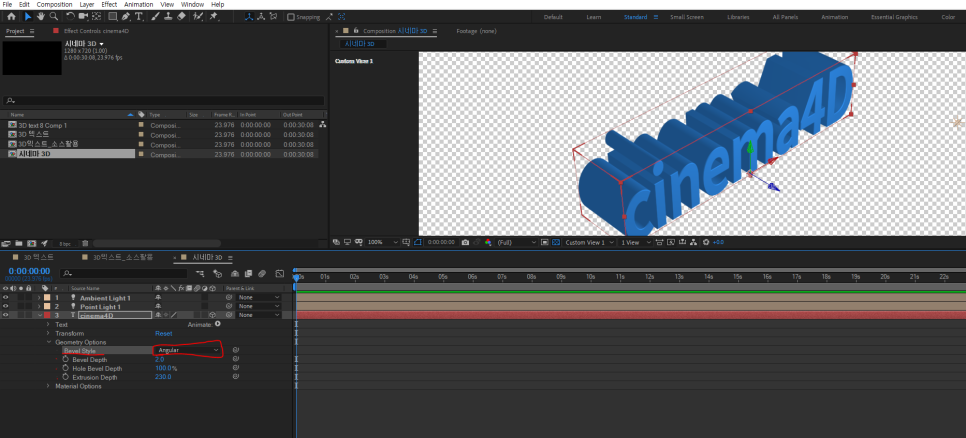Open the composition mini-flowchart in timeline
Viewport: 966px width, 438px height.
point(200,273)
